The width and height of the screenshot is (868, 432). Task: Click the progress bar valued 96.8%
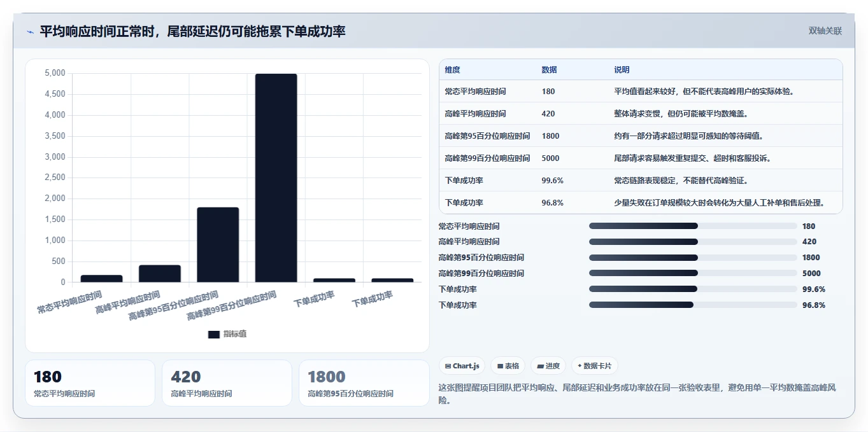click(693, 305)
